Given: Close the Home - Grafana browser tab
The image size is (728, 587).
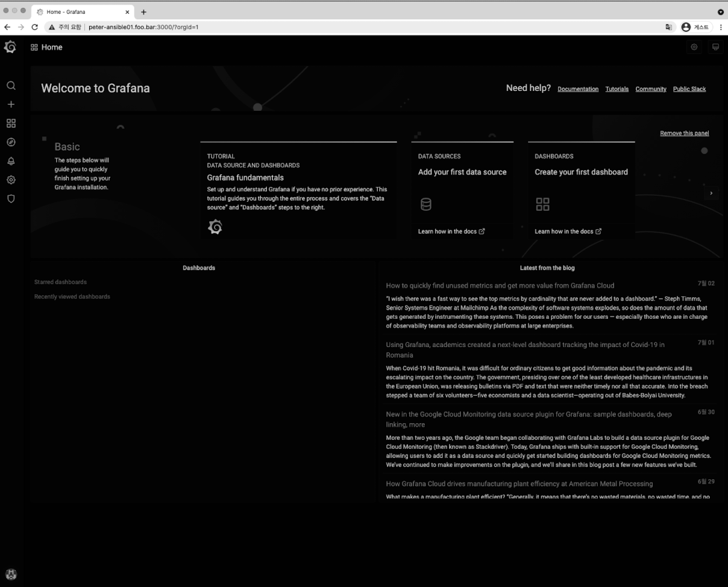Looking at the screenshot, I should tap(128, 12).
